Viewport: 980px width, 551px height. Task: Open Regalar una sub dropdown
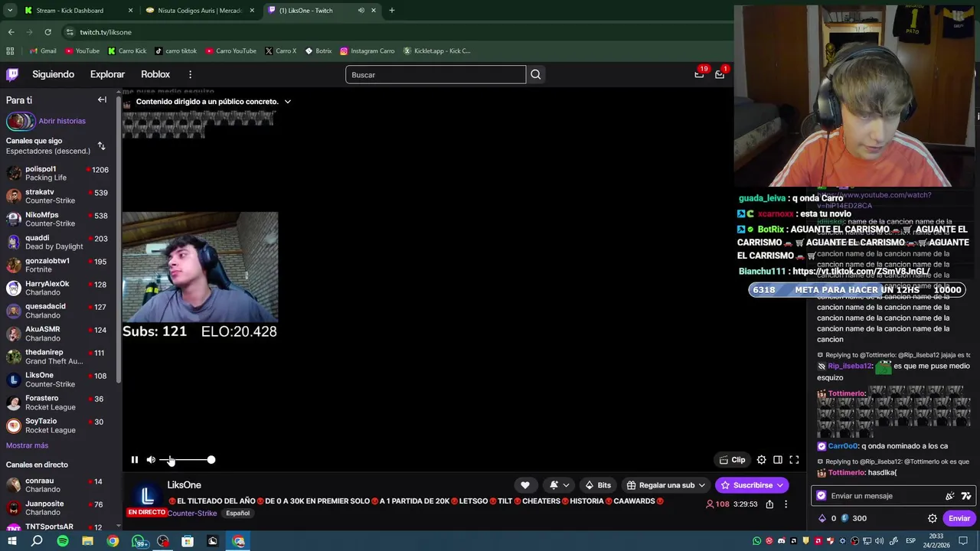[x=665, y=485]
